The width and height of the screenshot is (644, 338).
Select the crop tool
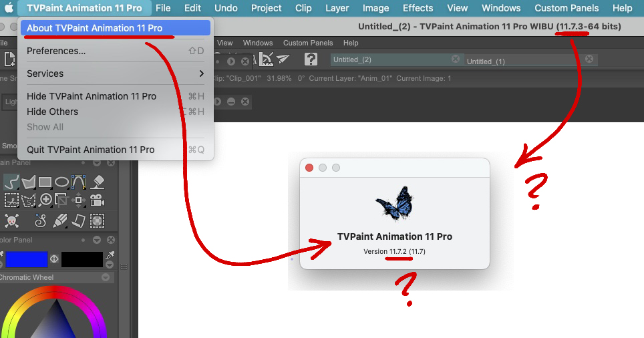pyautogui.click(x=61, y=200)
